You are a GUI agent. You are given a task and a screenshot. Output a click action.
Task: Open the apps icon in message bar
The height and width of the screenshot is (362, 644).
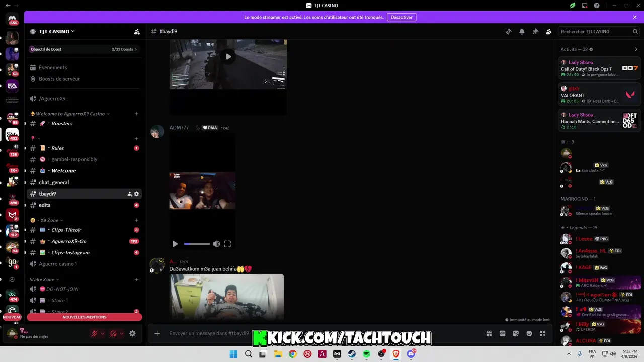click(x=542, y=333)
